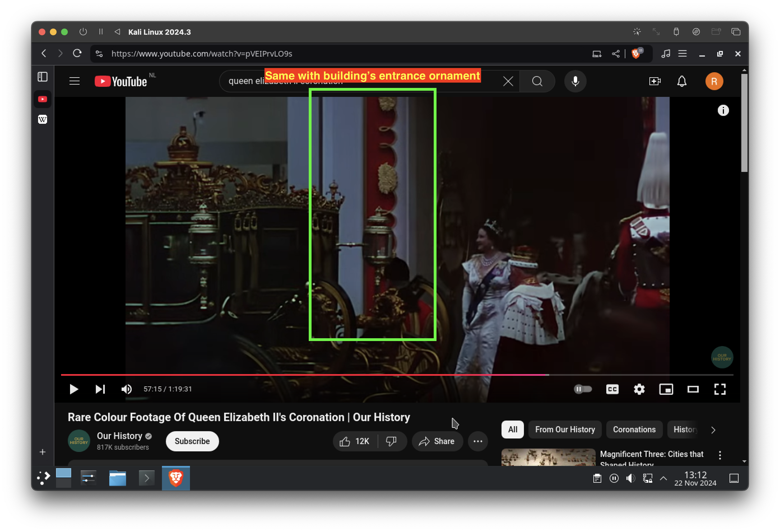Open the cast/screen icon in address bar
This screenshot has width=780, height=532.
597,54
